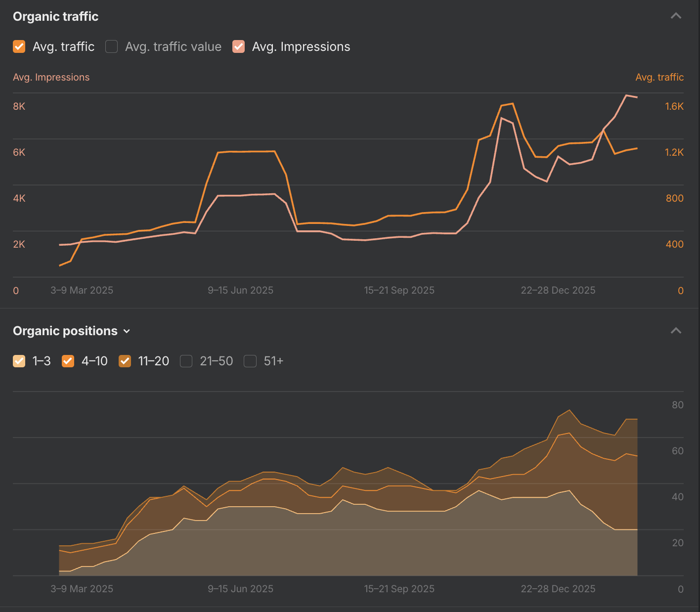This screenshot has height=612, width=700.
Task: Disable the Avg. Impressions checkbox
Action: click(239, 46)
